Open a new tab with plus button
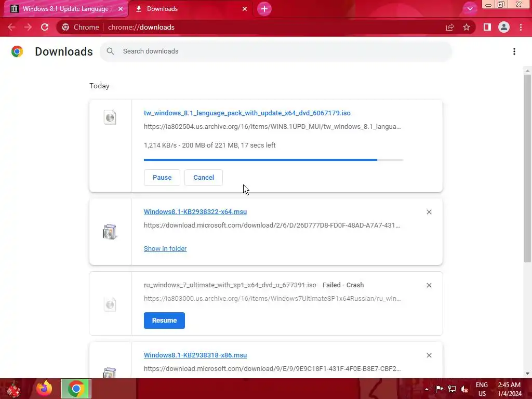This screenshot has height=399, width=532. 264,9
